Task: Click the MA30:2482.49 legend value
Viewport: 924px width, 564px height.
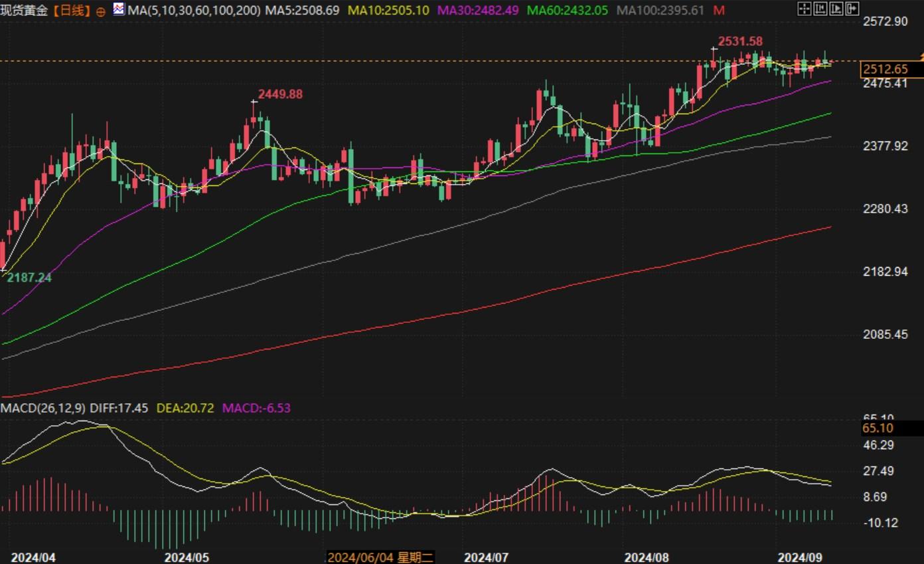Action: [478, 11]
